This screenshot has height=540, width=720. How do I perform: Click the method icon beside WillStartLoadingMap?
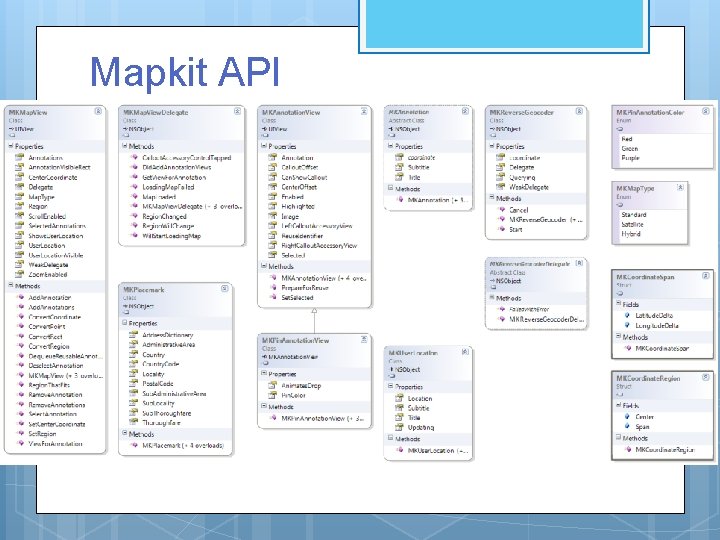[x=134, y=236]
